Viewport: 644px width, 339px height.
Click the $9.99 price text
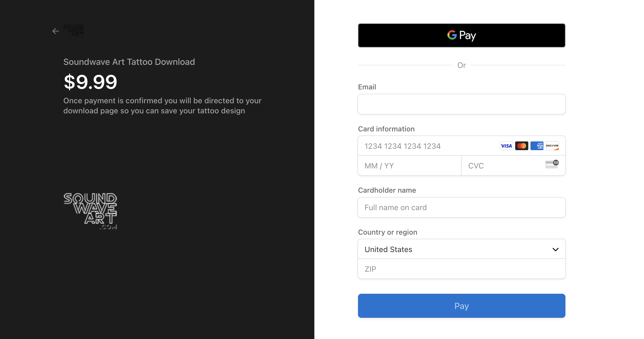click(x=90, y=82)
